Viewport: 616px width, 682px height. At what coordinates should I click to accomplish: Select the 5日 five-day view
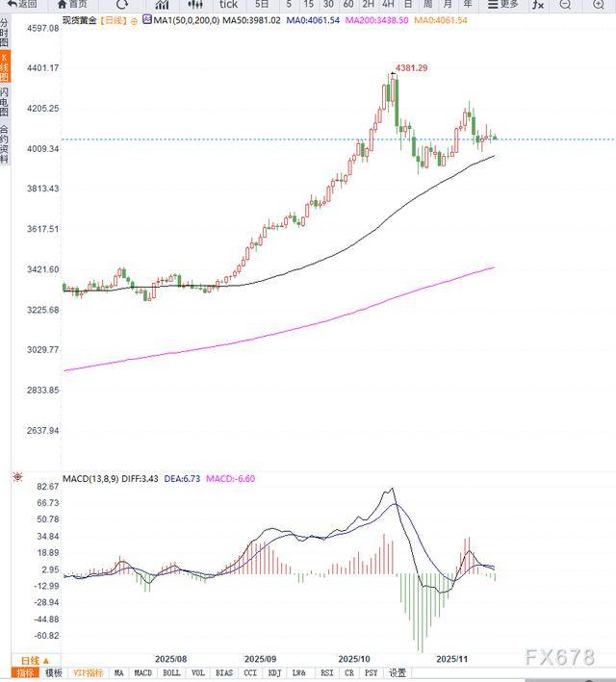point(262,4)
